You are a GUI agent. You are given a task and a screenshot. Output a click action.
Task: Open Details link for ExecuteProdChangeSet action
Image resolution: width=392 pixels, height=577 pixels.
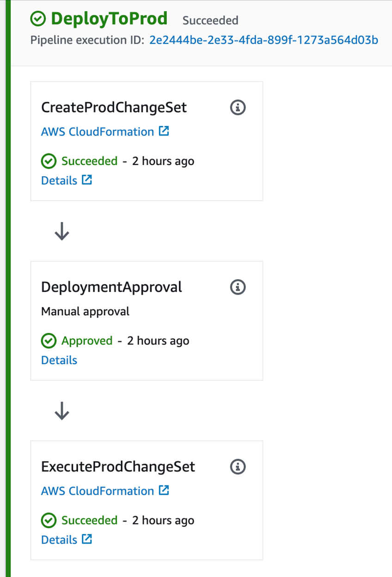[x=59, y=540]
